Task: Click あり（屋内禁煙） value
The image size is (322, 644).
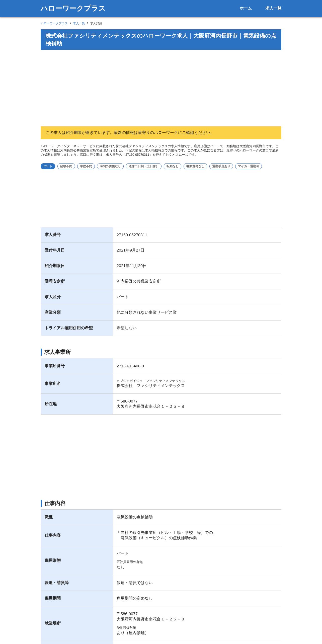Action: click(133, 633)
